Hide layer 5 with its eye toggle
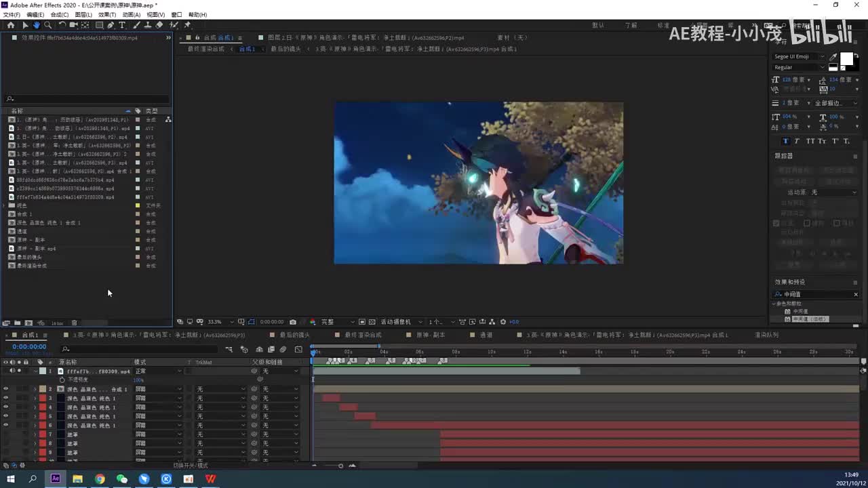This screenshot has width=868, height=488. coord(5,416)
